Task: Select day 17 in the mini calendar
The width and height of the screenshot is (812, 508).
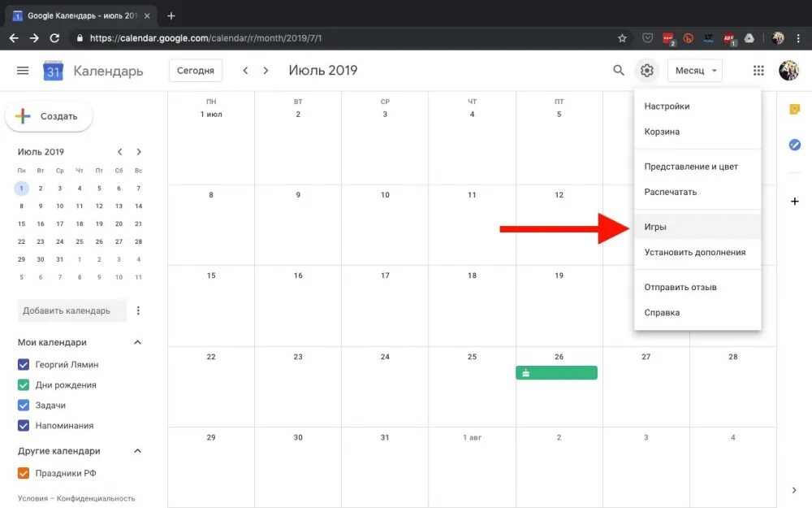Action: 60,224
